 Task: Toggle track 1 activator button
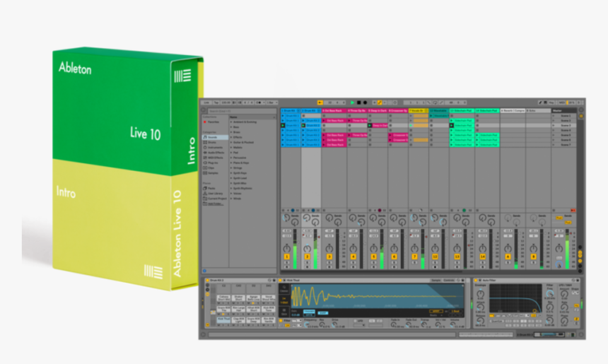[x=287, y=257]
